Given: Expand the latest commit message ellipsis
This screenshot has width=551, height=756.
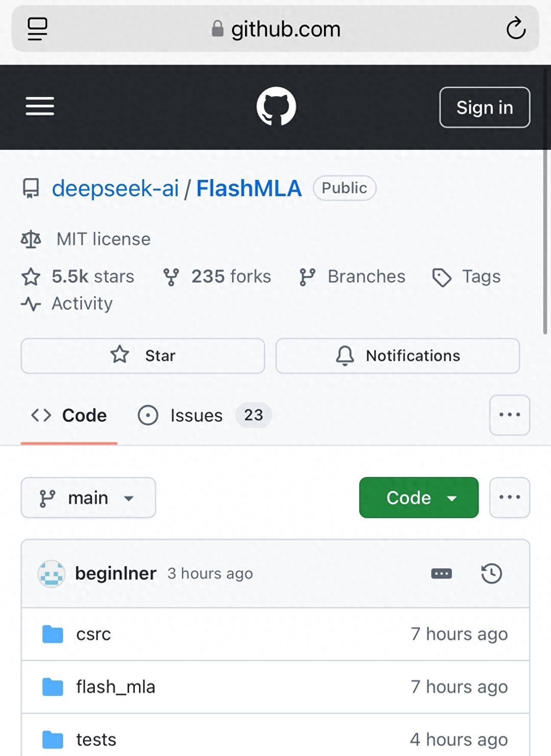Looking at the screenshot, I should tap(441, 574).
